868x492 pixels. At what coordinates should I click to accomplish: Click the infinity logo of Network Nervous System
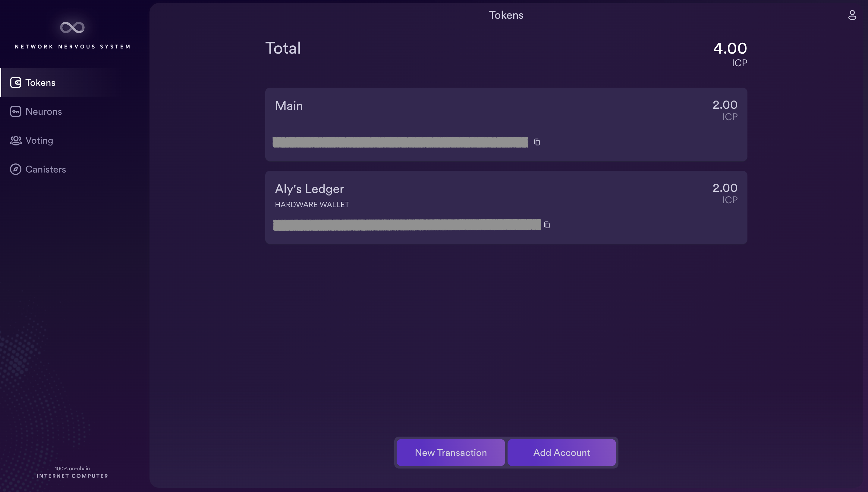72,27
